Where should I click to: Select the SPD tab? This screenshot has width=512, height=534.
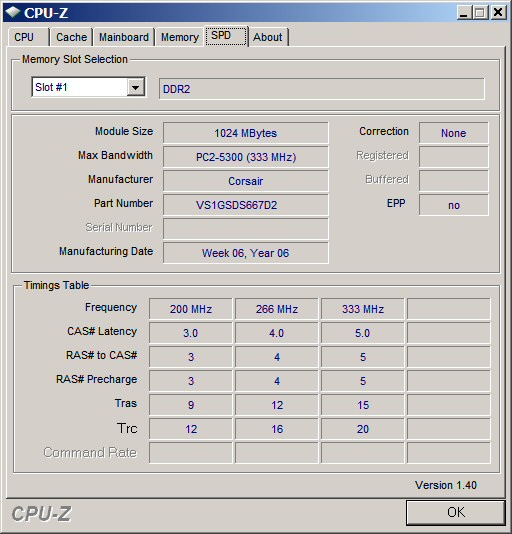226,36
